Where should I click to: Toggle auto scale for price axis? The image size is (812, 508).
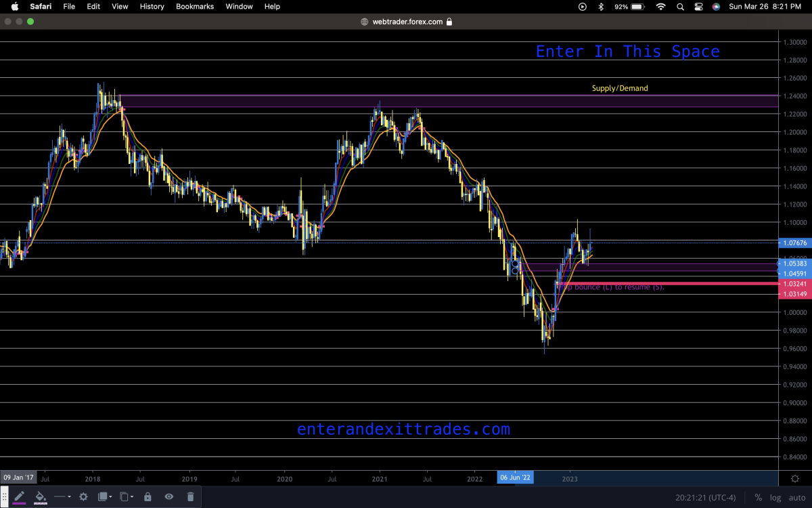[x=796, y=497]
